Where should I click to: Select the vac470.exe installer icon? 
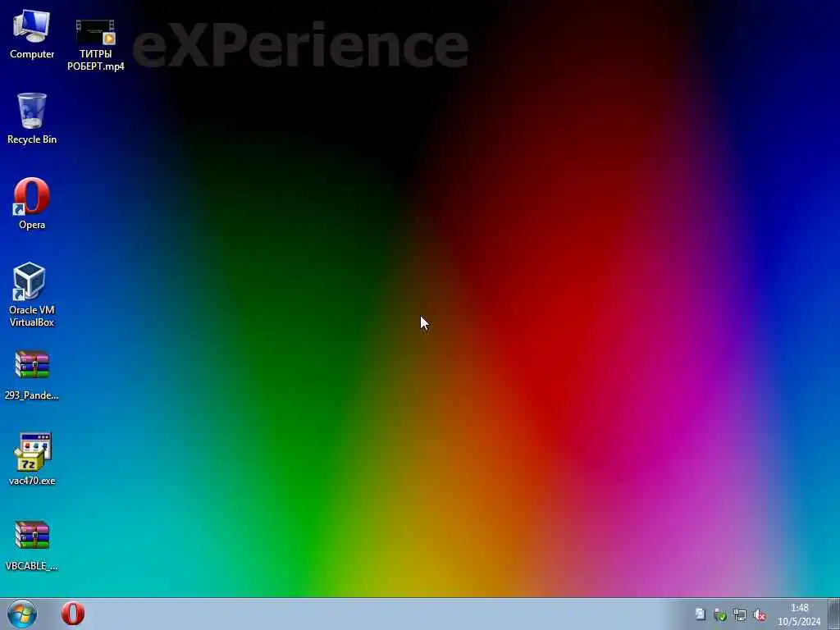32,459
